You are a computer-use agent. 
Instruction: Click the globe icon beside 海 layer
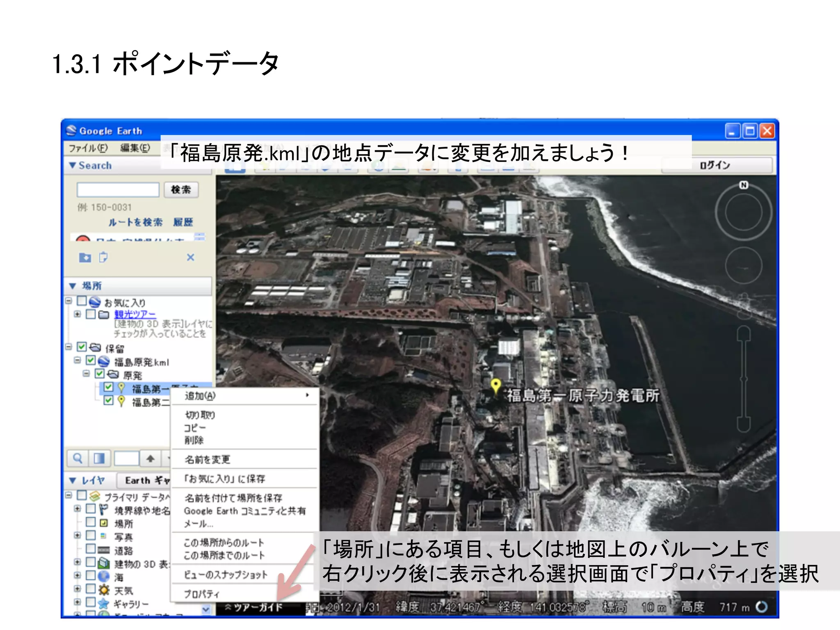(104, 576)
